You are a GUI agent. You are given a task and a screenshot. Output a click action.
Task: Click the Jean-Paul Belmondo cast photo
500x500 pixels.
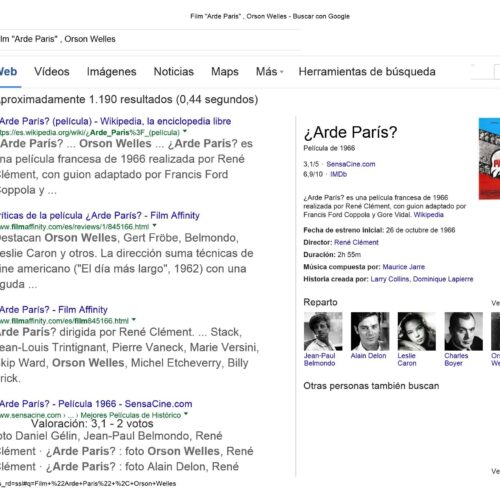[x=323, y=331]
